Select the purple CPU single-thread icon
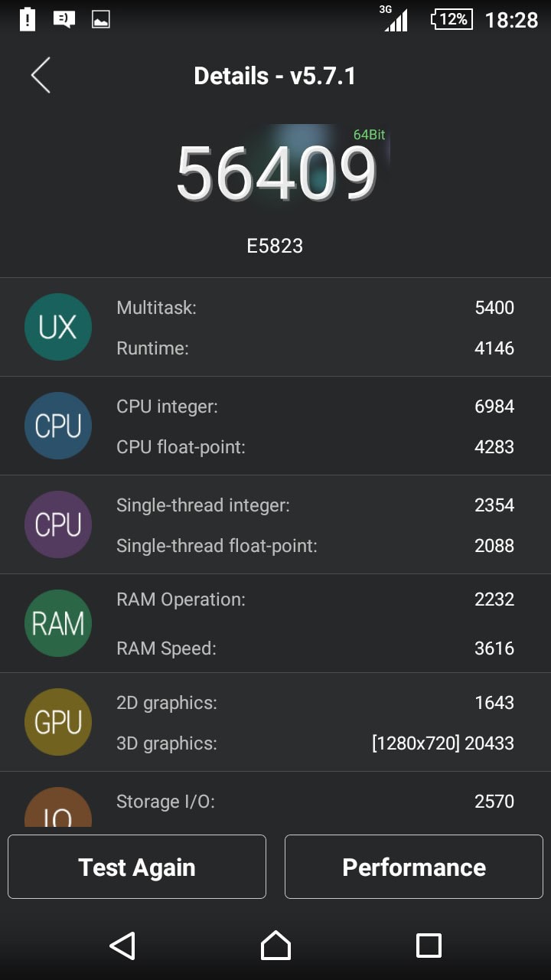 58,524
